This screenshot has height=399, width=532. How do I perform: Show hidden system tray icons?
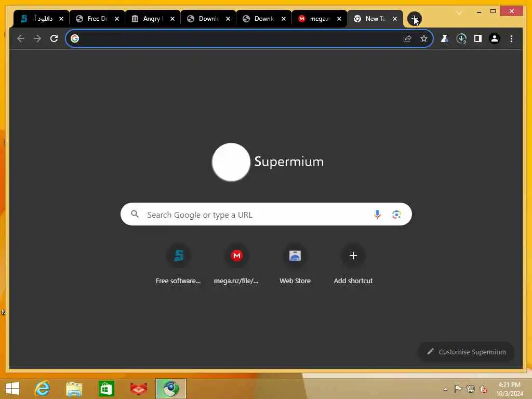point(445,389)
